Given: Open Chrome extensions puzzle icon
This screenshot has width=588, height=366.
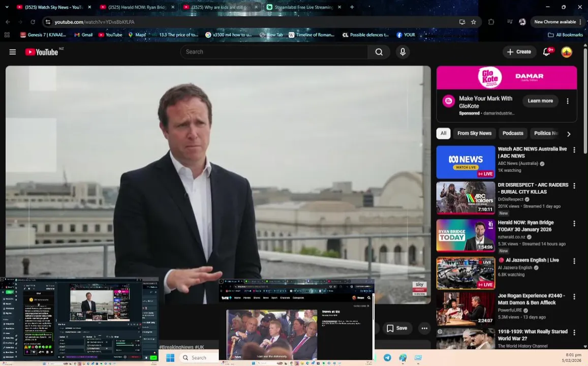Looking at the screenshot, I should (491, 22).
